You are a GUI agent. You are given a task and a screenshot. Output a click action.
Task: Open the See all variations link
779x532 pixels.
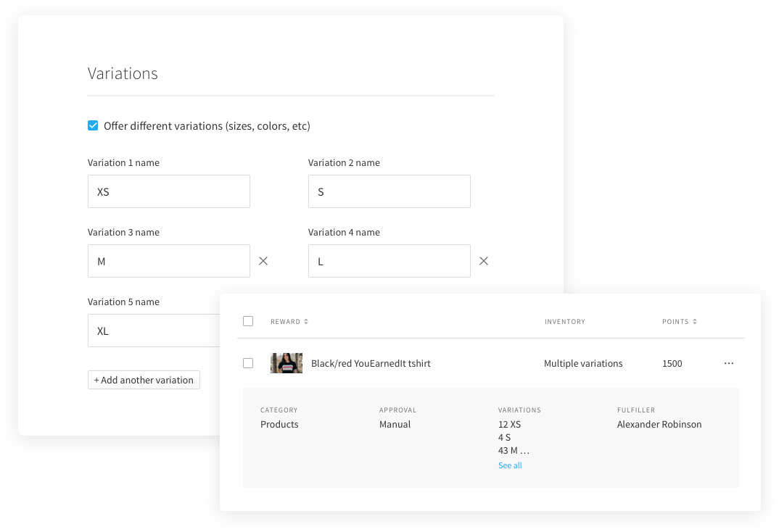510,465
